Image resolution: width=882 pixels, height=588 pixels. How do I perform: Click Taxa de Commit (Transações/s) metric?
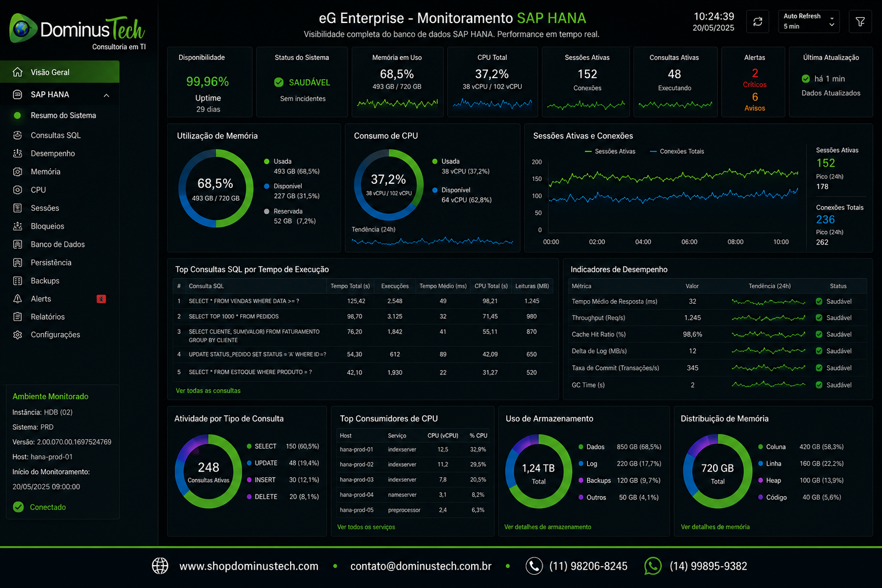pyautogui.click(x=615, y=368)
